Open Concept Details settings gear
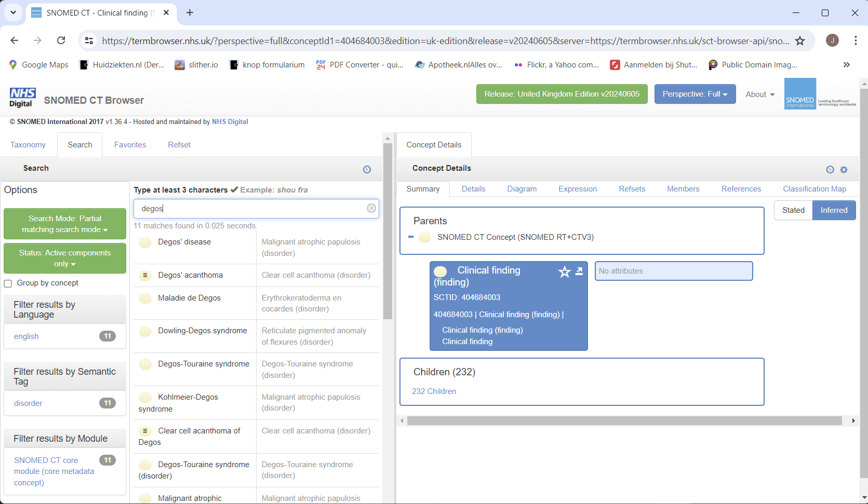Viewport: 868px width, 504px height. click(x=844, y=169)
